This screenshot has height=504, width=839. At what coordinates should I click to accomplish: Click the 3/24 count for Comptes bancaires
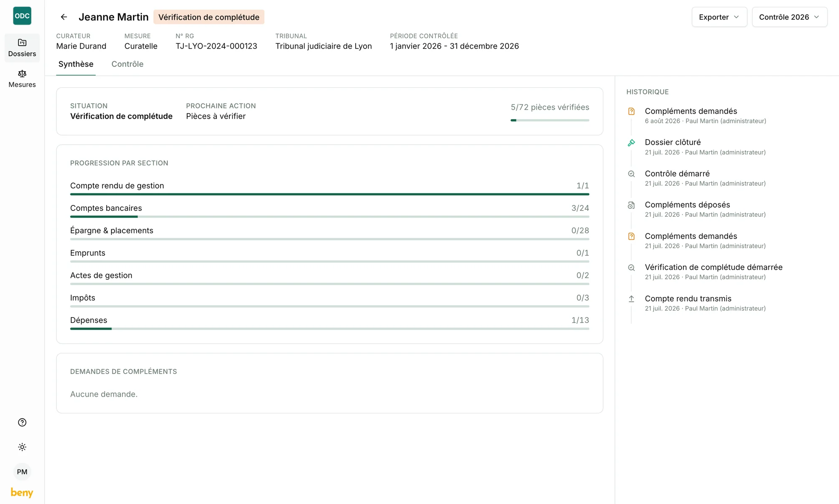pyautogui.click(x=580, y=208)
